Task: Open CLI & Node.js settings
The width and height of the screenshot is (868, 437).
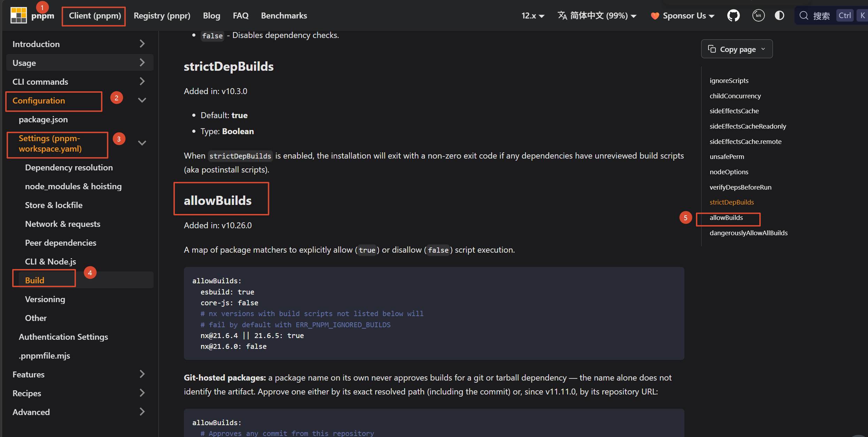Action: [x=51, y=262]
